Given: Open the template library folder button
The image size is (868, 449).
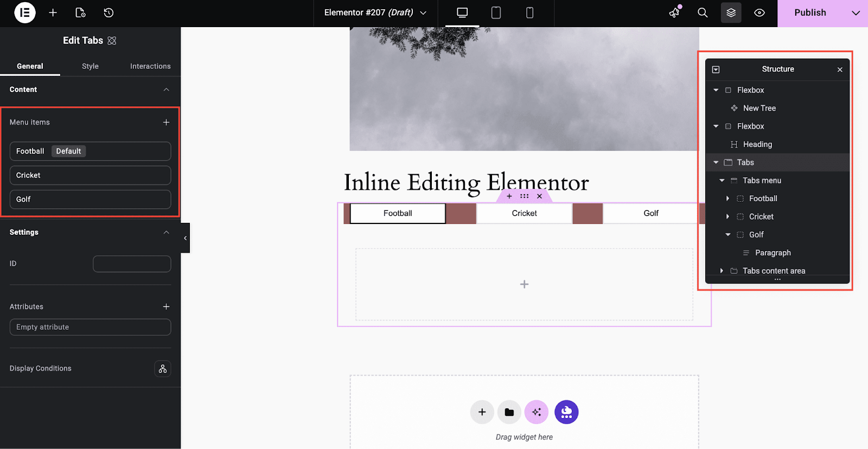Looking at the screenshot, I should coord(509,412).
